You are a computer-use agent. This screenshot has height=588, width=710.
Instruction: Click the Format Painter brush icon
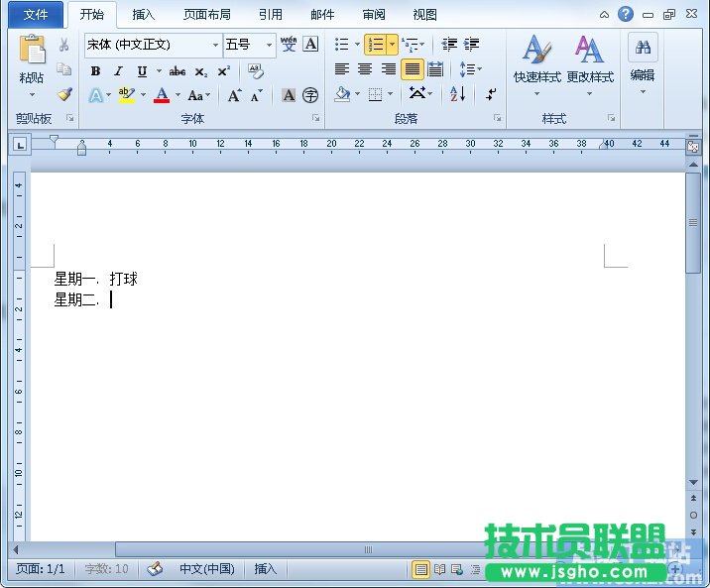click(64, 94)
